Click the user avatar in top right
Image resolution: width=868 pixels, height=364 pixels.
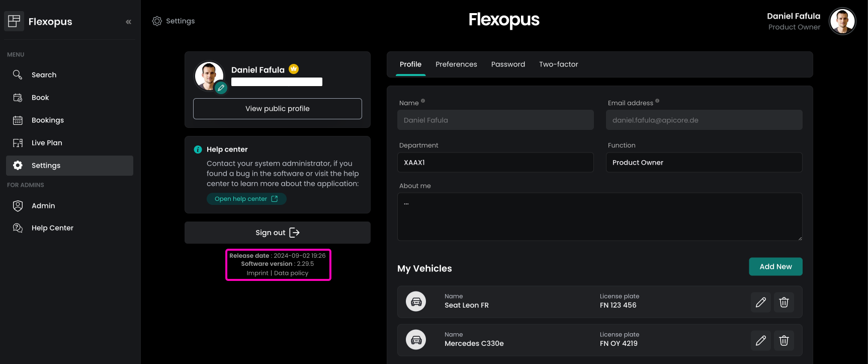(842, 22)
